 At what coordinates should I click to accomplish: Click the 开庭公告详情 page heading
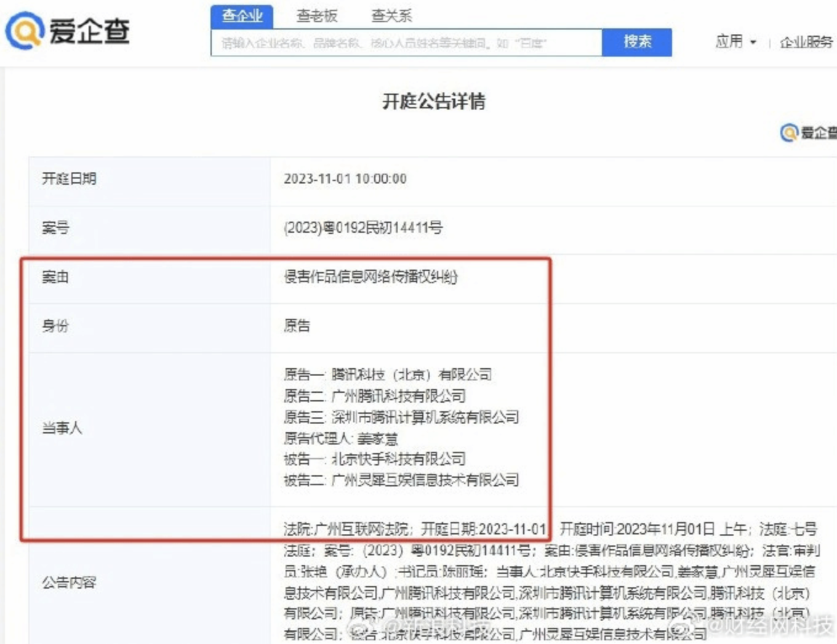click(x=433, y=101)
